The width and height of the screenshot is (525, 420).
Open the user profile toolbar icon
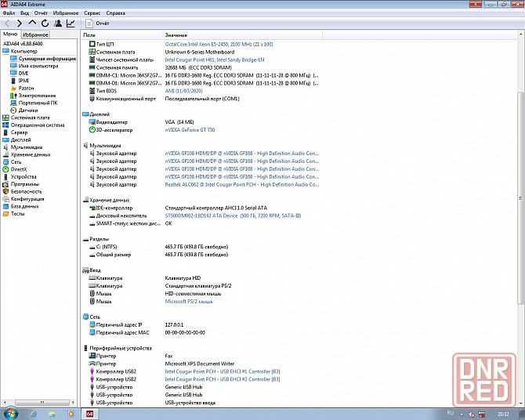(58, 23)
